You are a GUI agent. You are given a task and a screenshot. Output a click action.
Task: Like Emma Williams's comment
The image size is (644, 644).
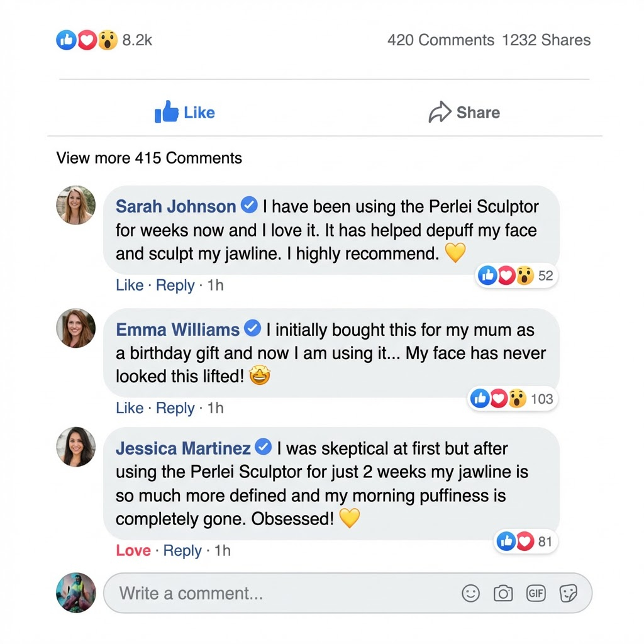click(x=130, y=408)
